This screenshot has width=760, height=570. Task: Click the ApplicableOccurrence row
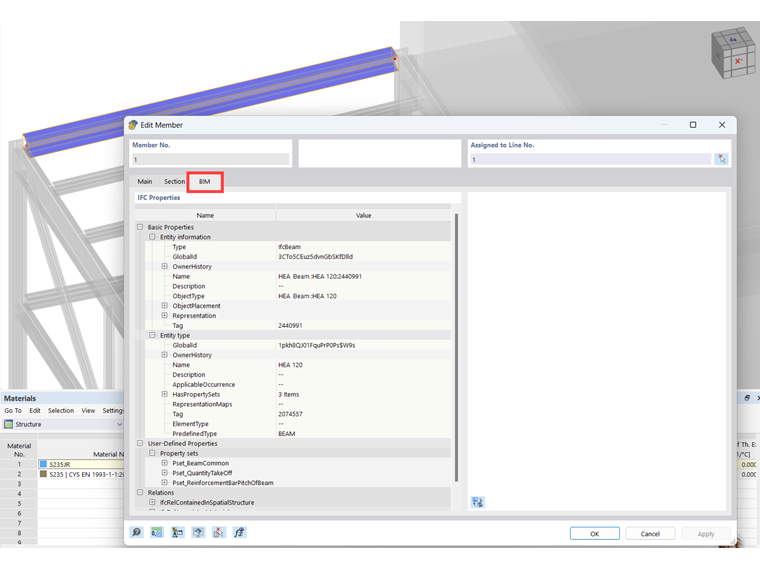tap(297, 384)
